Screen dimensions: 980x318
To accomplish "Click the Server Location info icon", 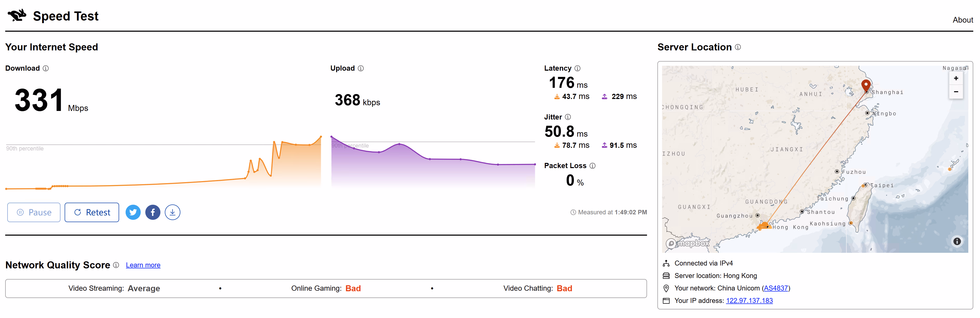I will point(738,47).
